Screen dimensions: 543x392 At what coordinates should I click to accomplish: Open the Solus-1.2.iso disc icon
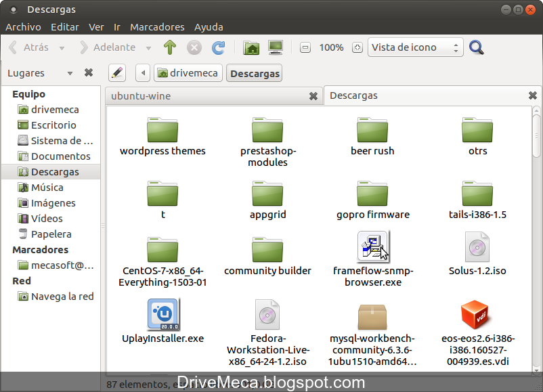coord(477,246)
